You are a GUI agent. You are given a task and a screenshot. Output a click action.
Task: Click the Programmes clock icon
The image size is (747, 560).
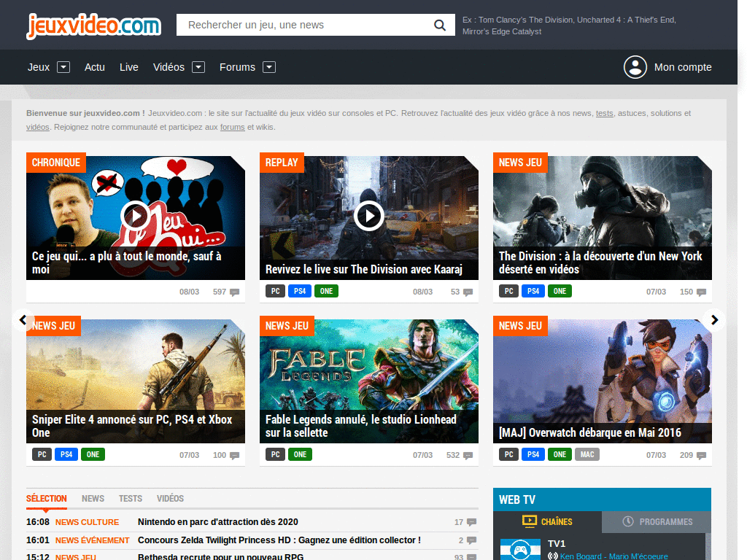tap(628, 521)
